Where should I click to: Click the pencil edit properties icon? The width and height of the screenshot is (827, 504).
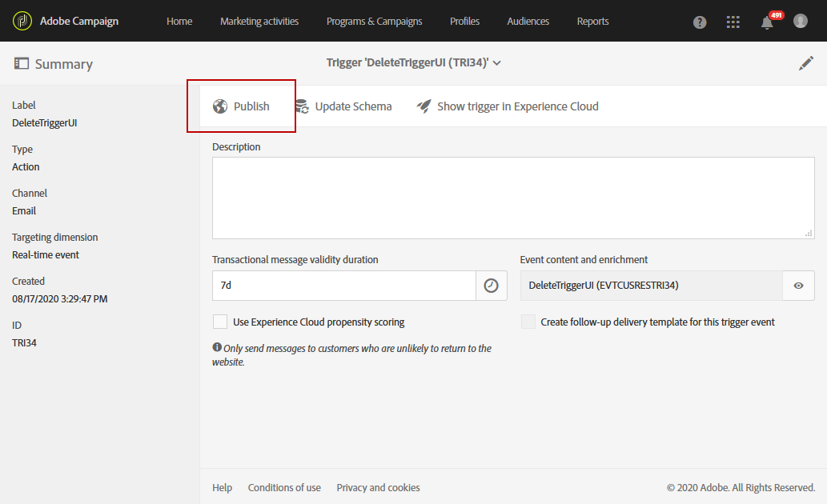pyautogui.click(x=806, y=63)
